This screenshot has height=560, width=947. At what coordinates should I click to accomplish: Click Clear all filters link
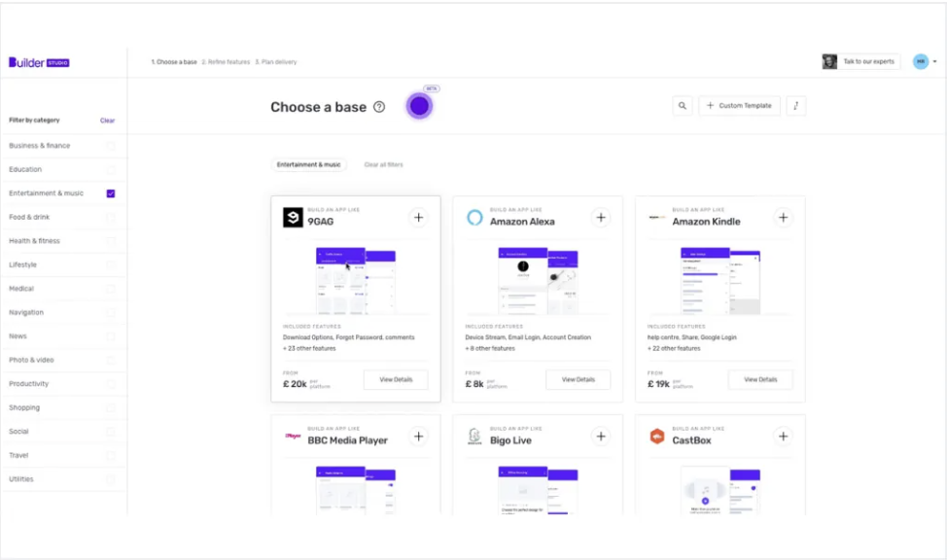[383, 165]
